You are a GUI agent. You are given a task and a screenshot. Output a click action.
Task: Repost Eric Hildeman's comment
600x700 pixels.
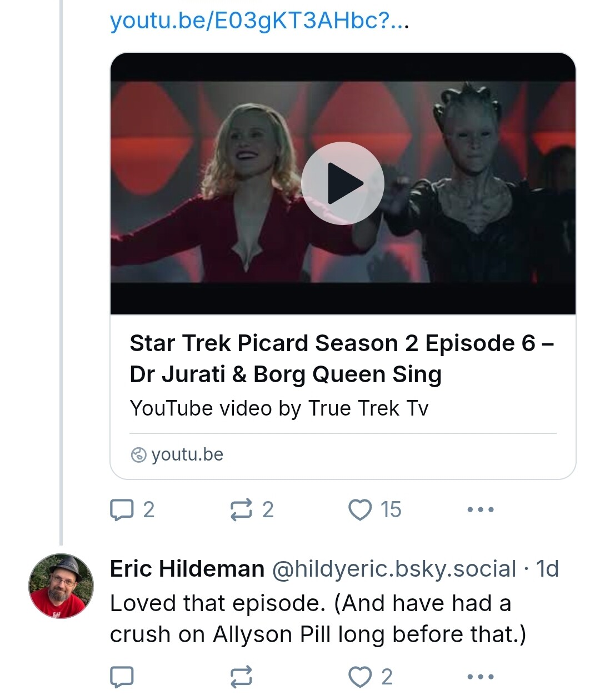click(x=241, y=677)
